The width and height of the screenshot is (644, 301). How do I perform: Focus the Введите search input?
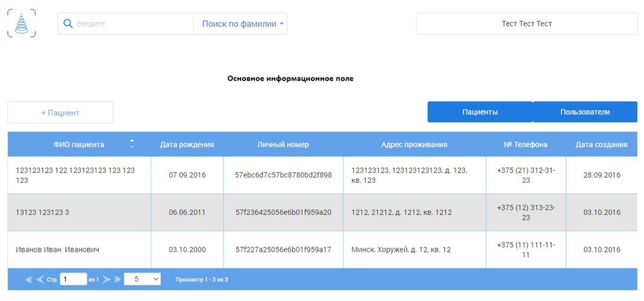pyautogui.click(x=125, y=24)
